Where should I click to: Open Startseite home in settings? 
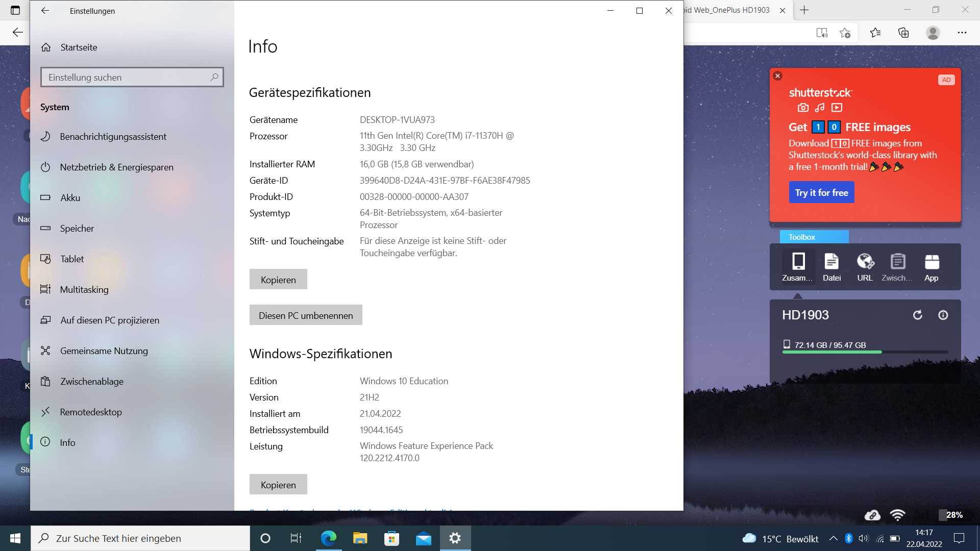click(78, 47)
